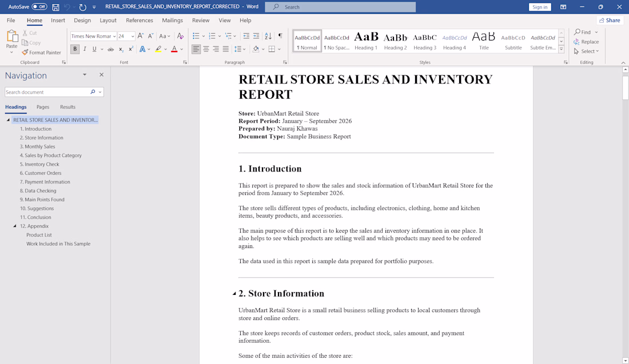Apply Strikethrough formatting
This screenshot has height=364, width=629.
(110, 49)
